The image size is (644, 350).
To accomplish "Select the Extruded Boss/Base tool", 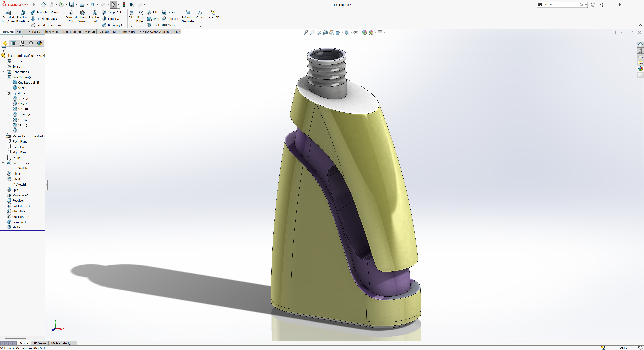I will click(8, 16).
